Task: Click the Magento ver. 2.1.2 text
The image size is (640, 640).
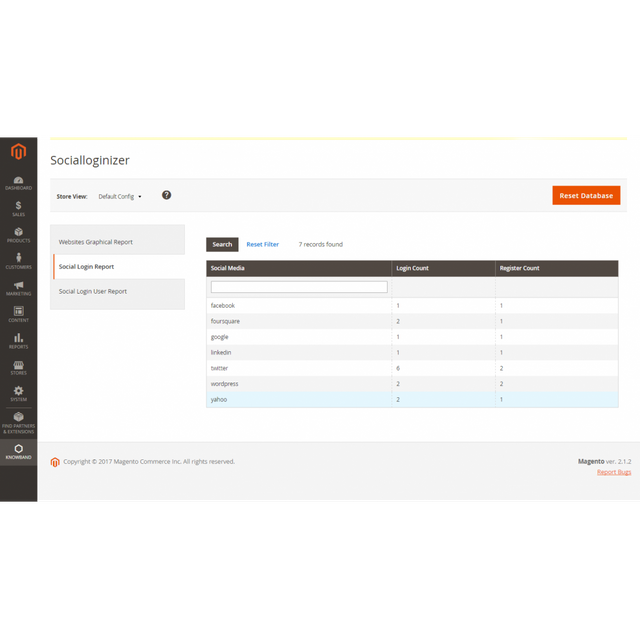Action: (604, 462)
